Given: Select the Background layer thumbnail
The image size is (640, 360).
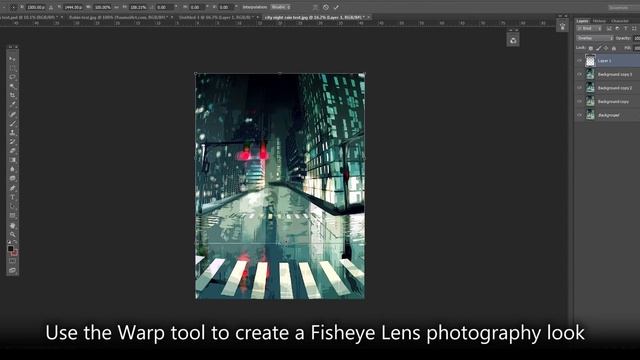Looking at the screenshot, I should coord(590,115).
